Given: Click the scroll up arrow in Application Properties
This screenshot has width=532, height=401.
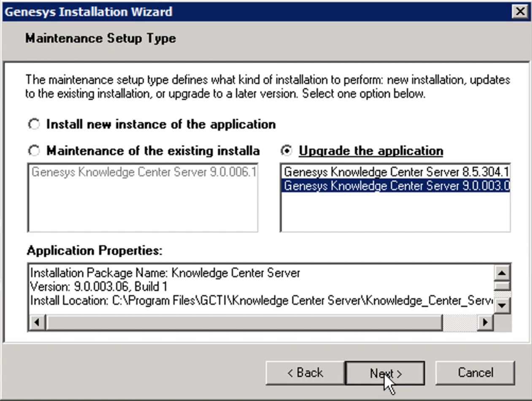Looking at the screenshot, I should 502,272.
